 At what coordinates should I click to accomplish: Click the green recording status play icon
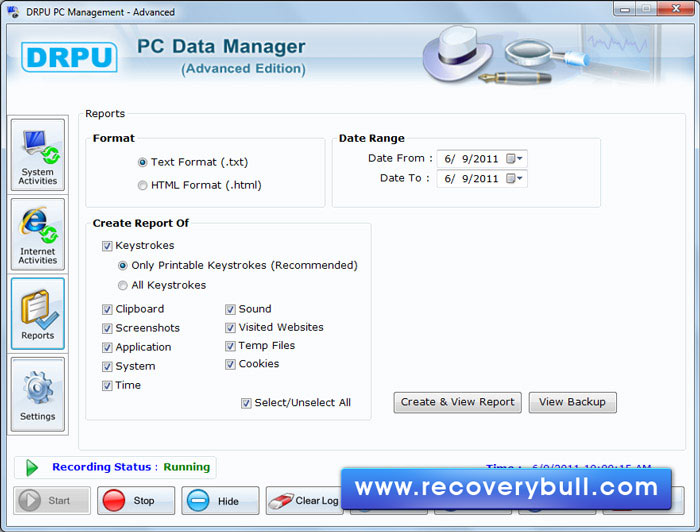tap(32, 467)
